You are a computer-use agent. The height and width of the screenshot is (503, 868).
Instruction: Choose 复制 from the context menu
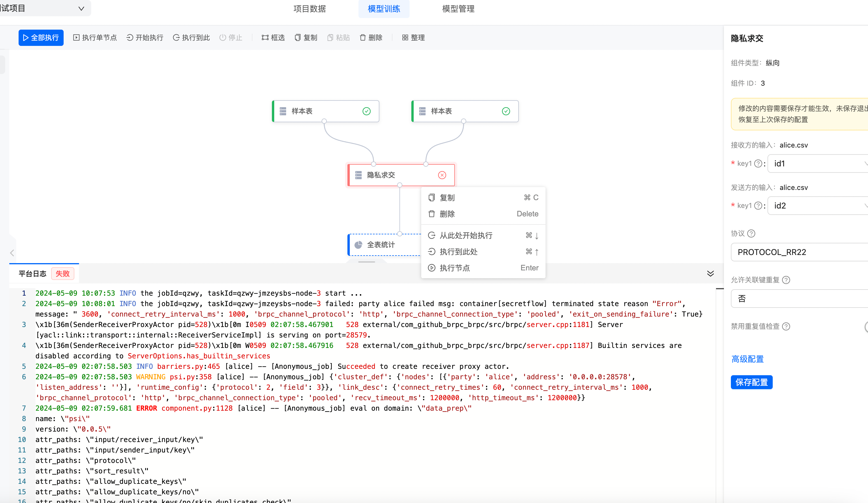click(x=483, y=197)
